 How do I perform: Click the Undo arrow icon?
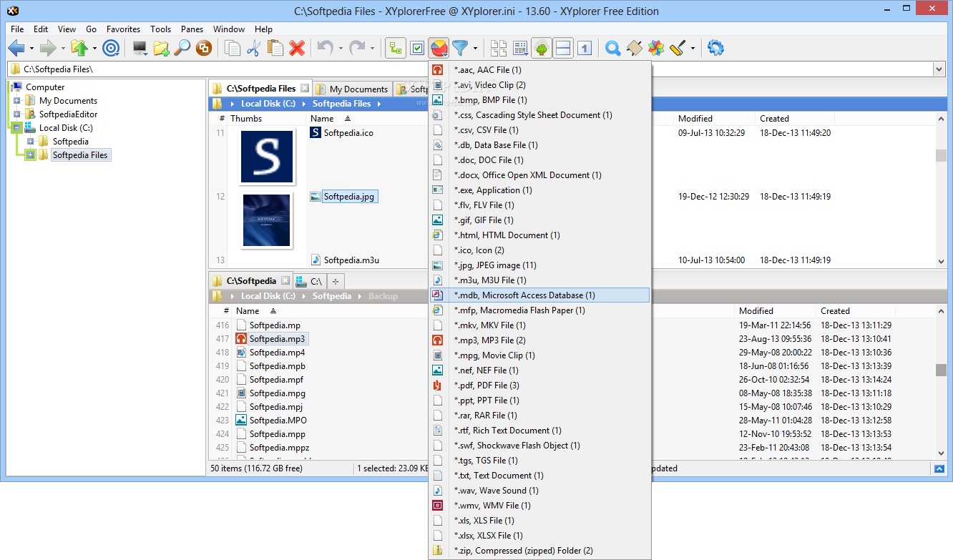tap(326, 48)
